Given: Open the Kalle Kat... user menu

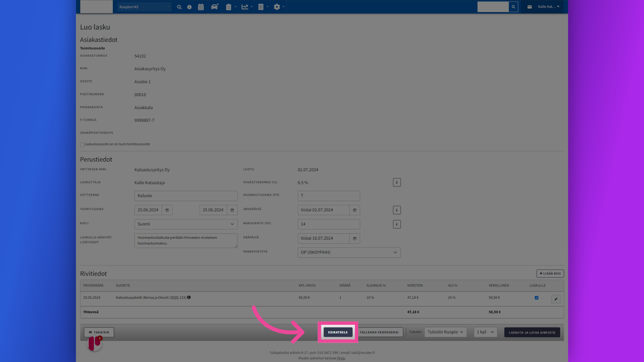Looking at the screenshot, I should 549,7.
